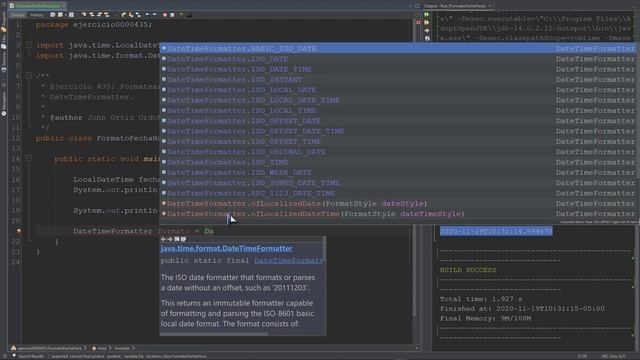Re-run with different parameters in Output pane
Image resolution: width=640 pixels, height=360 pixels.
pos(427,22)
